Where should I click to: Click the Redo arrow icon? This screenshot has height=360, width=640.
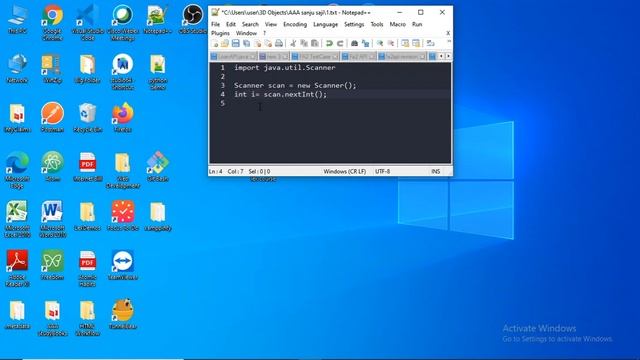pos(340,43)
